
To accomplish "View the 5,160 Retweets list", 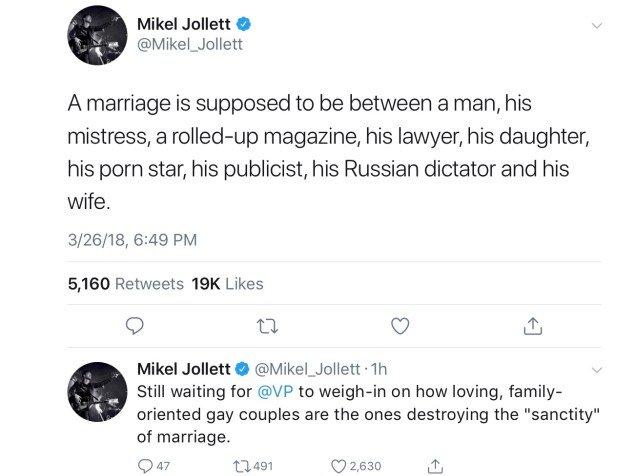I will 125,284.
